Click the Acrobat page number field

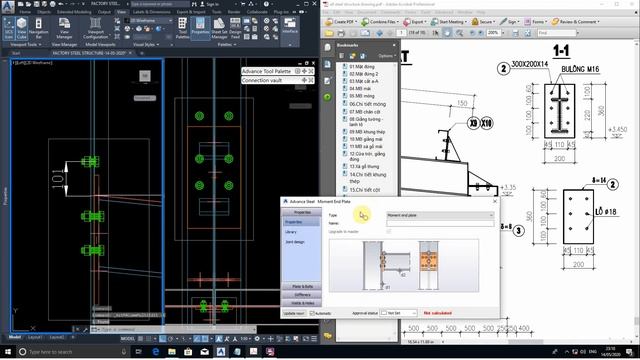click(x=401, y=33)
